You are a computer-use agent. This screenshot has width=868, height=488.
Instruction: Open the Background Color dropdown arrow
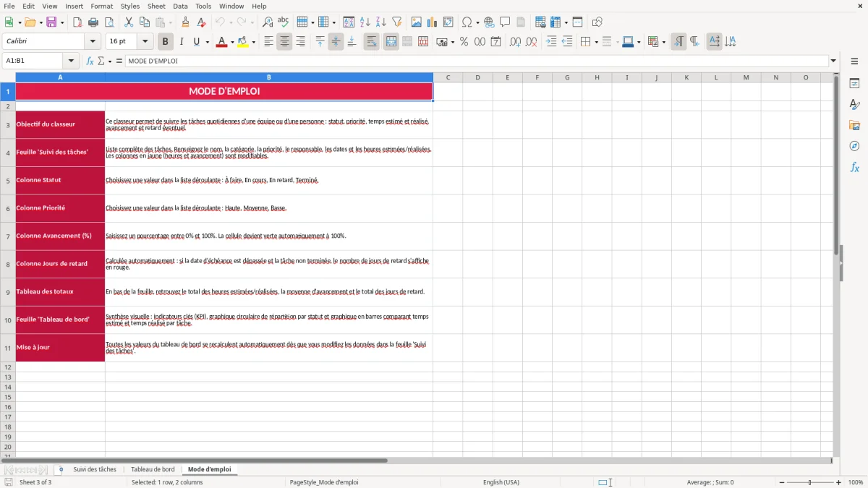(x=254, y=42)
